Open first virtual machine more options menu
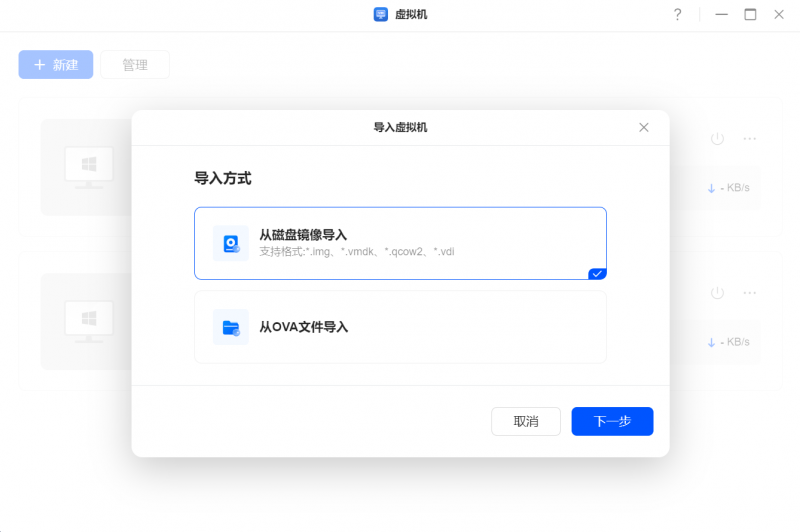Image resolution: width=800 pixels, height=532 pixels. pos(749,138)
